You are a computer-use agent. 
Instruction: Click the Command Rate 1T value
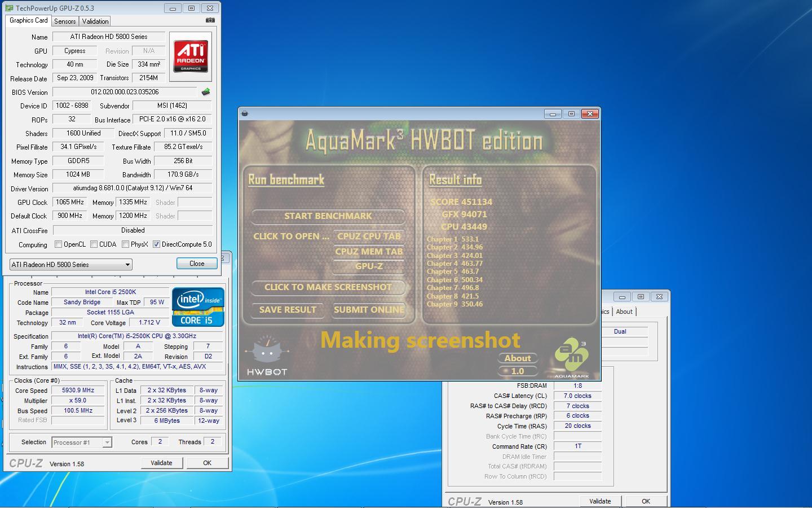tap(577, 446)
